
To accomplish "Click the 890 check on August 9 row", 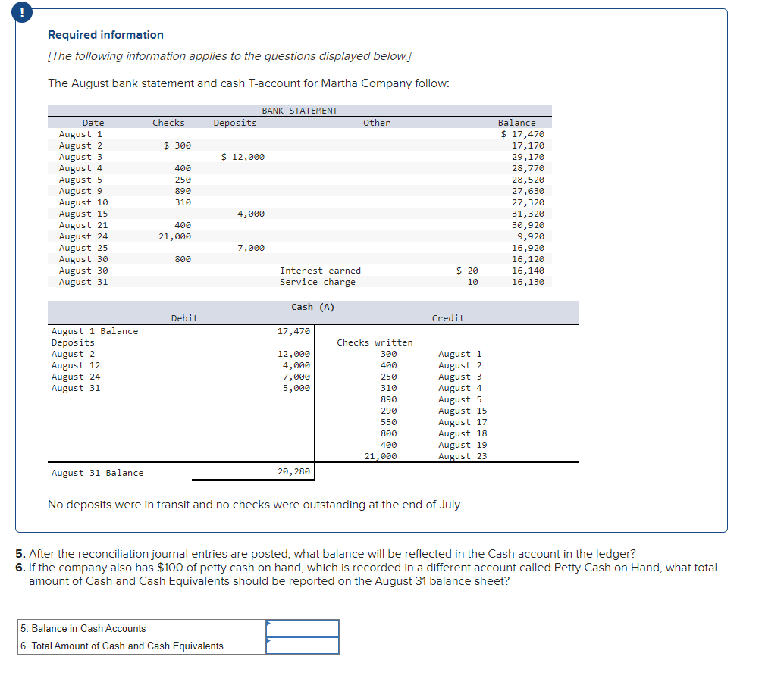I will [183, 191].
